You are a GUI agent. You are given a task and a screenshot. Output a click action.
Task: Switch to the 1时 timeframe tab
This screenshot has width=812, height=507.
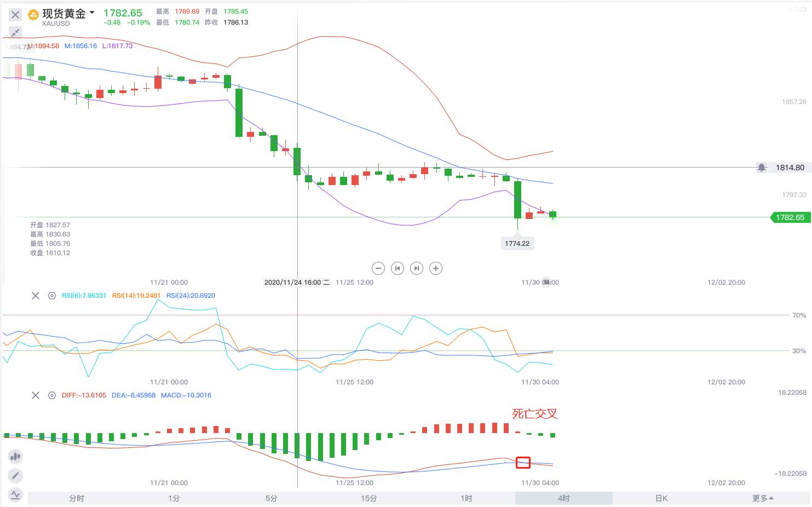(467, 498)
